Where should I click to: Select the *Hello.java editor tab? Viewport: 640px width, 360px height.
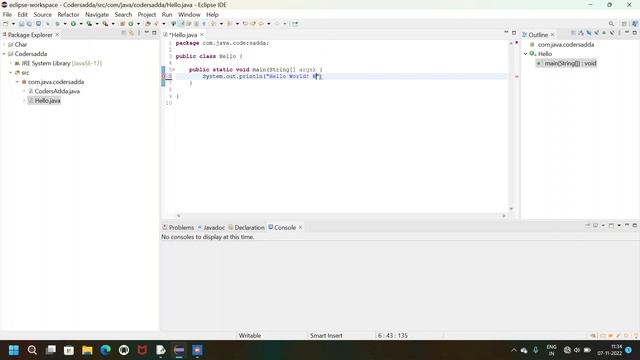[x=182, y=35]
